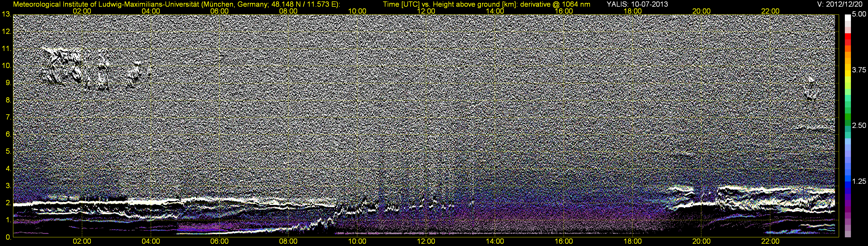868x246 pixels.
Task: Pick the 5 km height axis label
Action: coord(8,152)
